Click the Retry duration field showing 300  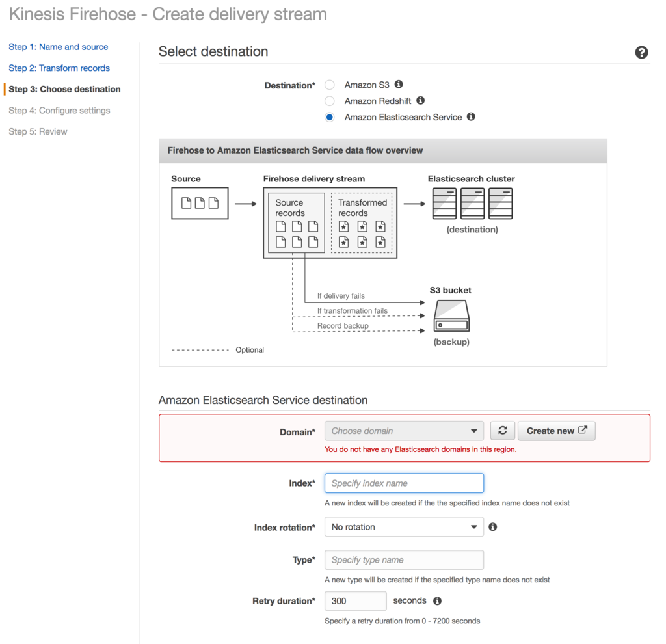pos(356,600)
